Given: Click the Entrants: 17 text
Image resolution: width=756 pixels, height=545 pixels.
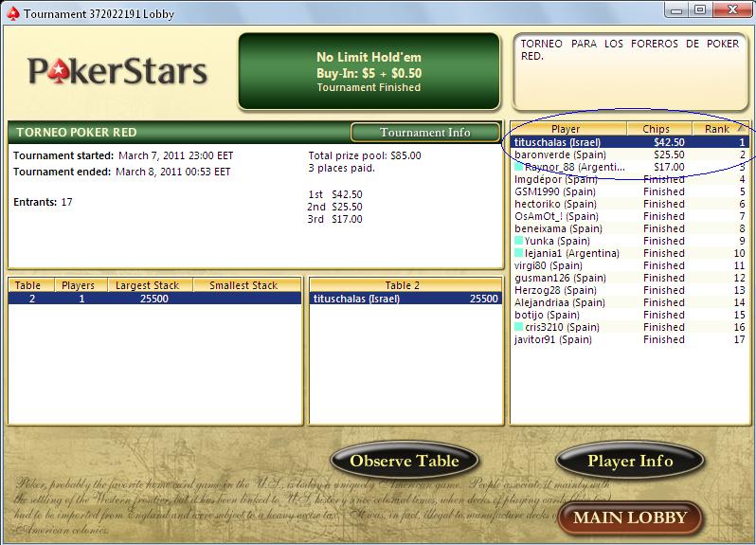Looking at the screenshot, I should [43, 202].
